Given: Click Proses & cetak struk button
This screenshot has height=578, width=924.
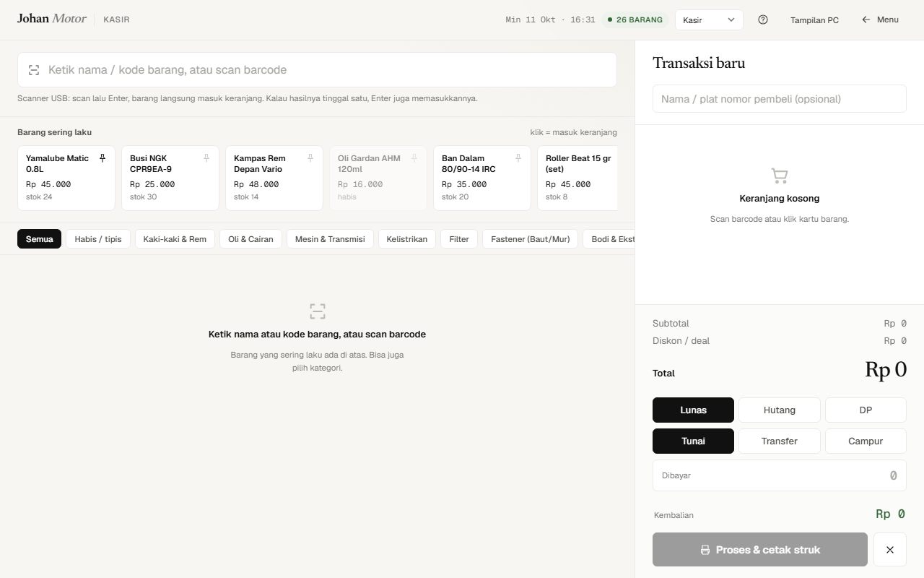Looking at the screenshot, I should (760, 550).
